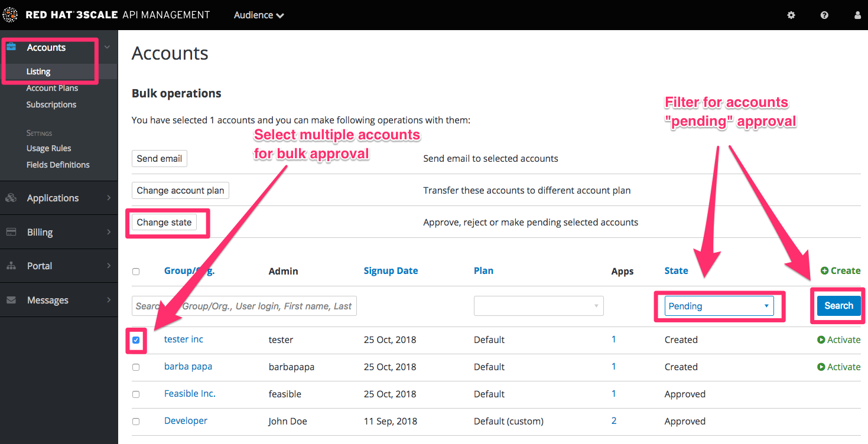Expand the Audience menu in top bar
The height and width of the screenshot is (444, 868).
pyautogui.click(x=259, y=15)
